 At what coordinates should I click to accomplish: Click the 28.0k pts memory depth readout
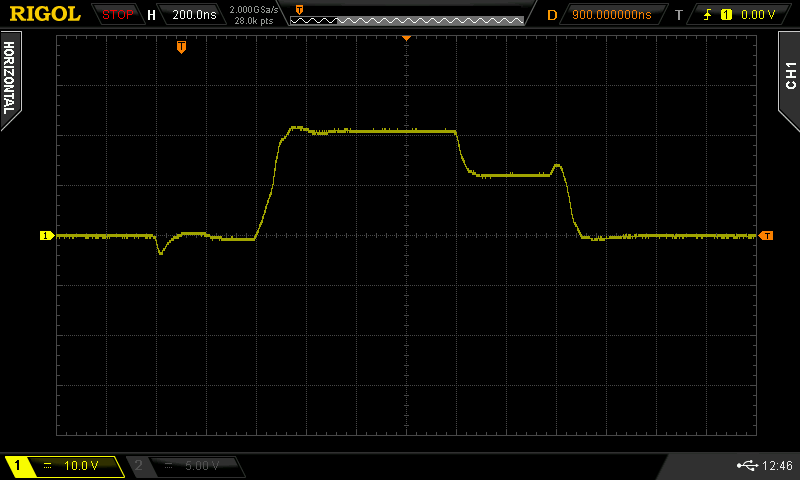[x=254, y=21]
